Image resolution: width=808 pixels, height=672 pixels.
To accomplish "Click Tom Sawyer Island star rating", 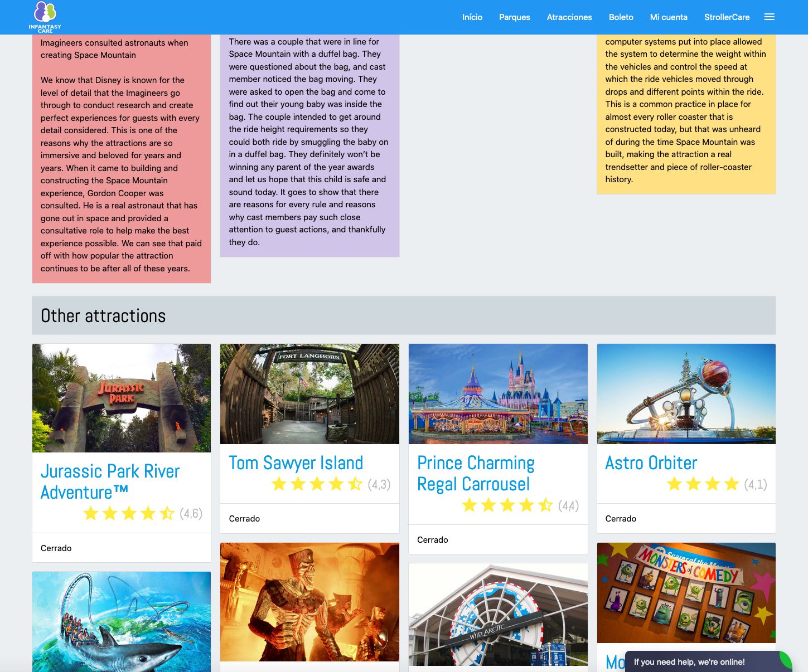I will (317, 484).
